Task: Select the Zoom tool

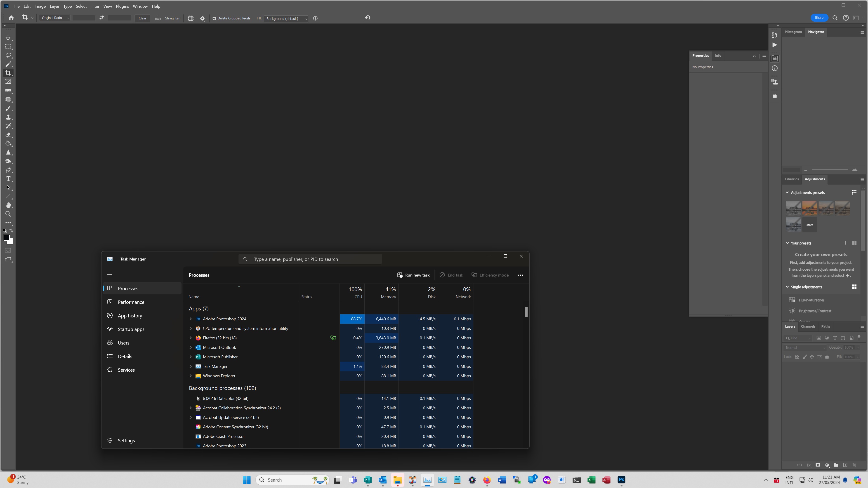Action: pos(8,214)
